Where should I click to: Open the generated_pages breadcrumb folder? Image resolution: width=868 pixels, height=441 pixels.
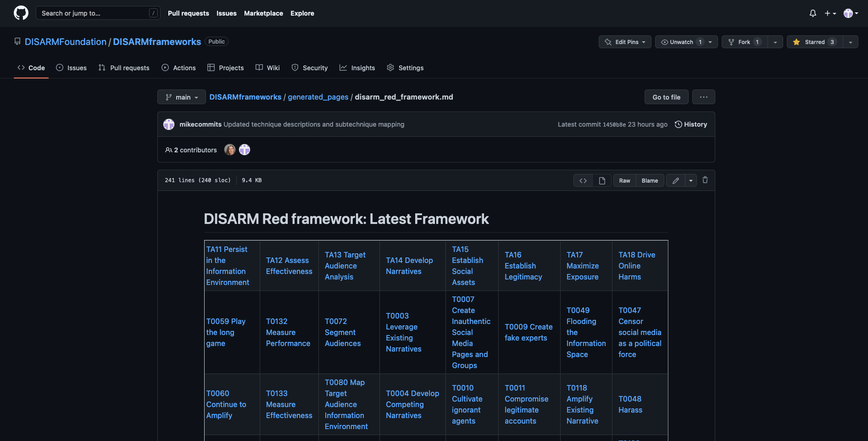point(318,97)
